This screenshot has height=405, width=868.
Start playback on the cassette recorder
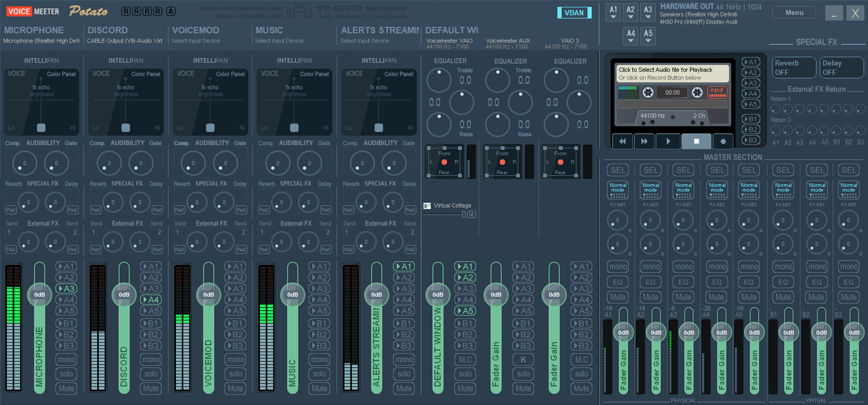click(668, 141)
